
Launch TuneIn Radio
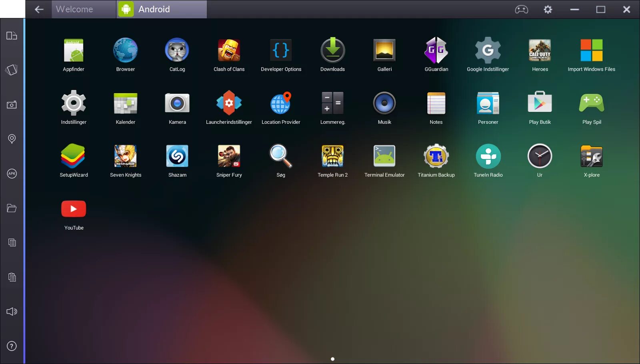click(488, 156)
